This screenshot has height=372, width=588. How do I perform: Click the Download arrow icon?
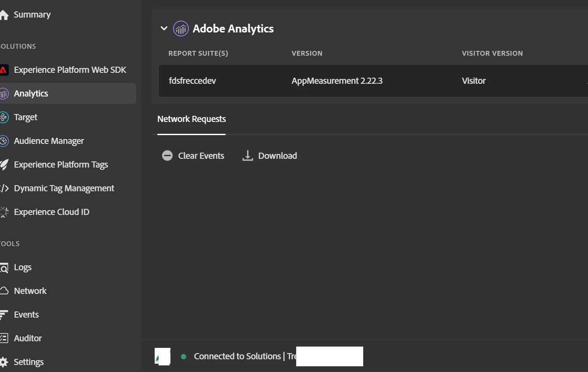[248, 156]
